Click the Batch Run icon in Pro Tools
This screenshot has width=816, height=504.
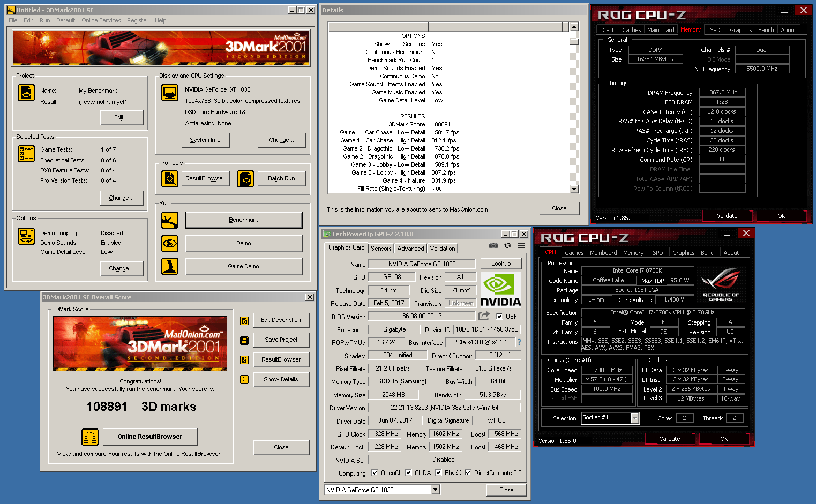tap(245, 179)
